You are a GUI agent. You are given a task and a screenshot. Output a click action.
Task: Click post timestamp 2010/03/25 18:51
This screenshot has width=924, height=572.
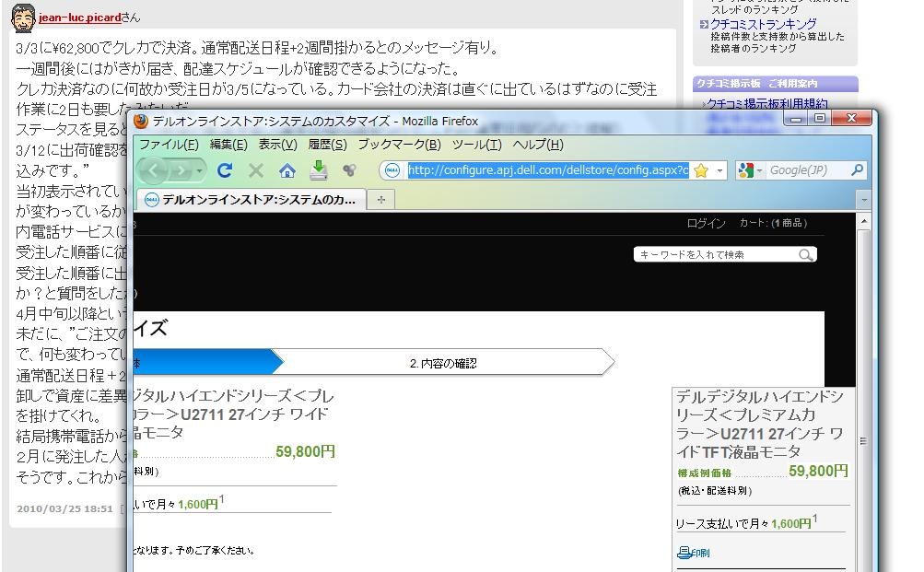pos(64,509)
